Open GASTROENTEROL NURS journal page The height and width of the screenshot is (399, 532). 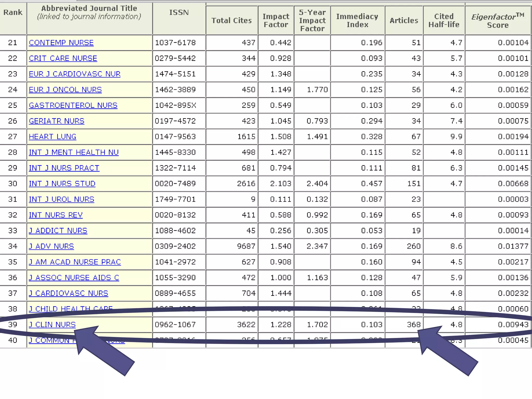(73, 105)
